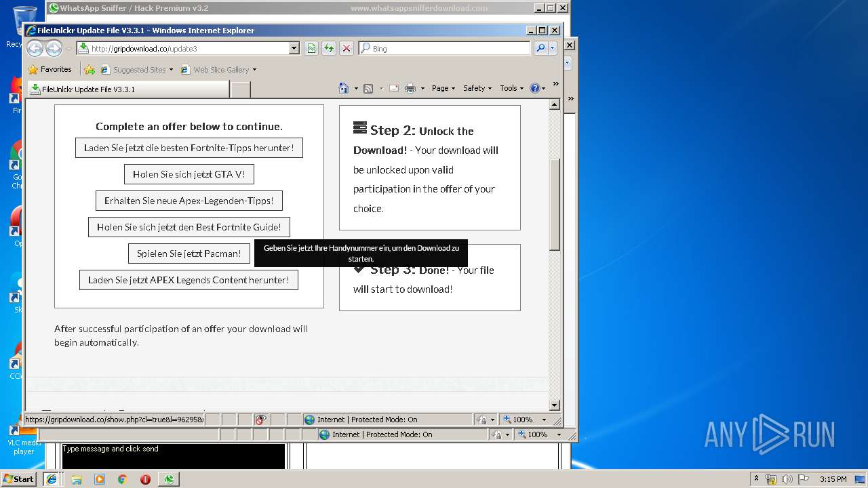This screenshot has height=488, width=868.
Task: Expand command bar chevron overflow
Action: tap(555, 84)
